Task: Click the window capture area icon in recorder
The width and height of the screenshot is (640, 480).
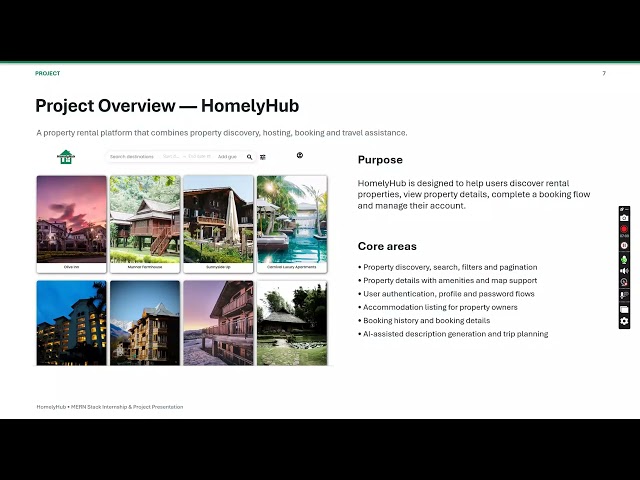Action: 624,309
